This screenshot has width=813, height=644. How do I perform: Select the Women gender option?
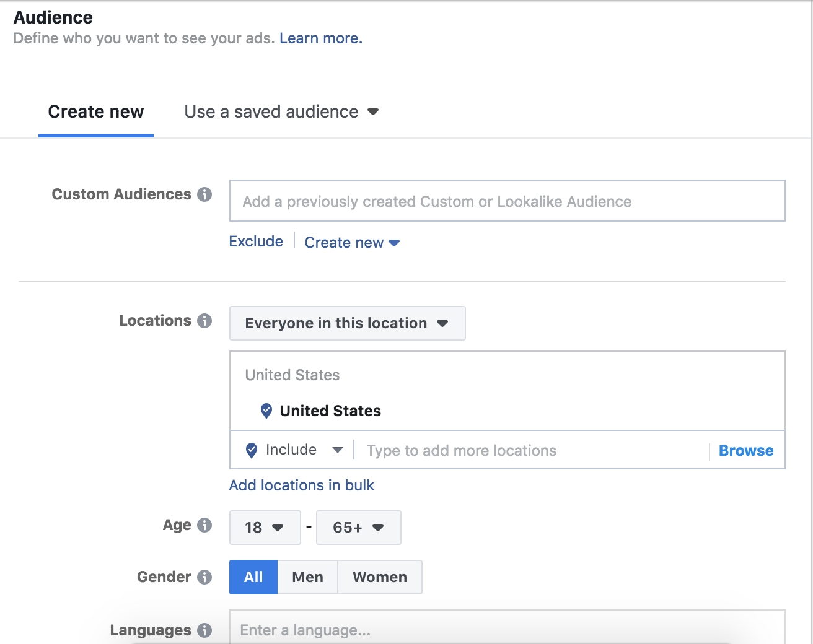[x=380, y=577]
